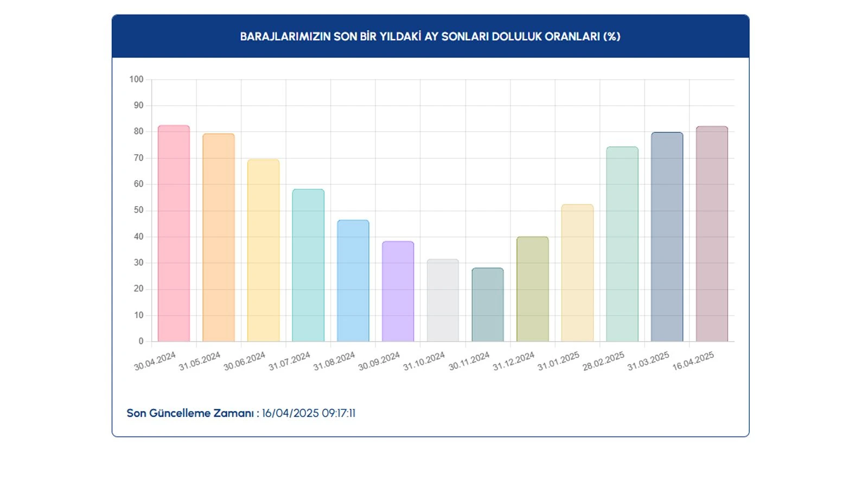
Task: Click the lowest bar, 30.11.2024
Action: 488,305
